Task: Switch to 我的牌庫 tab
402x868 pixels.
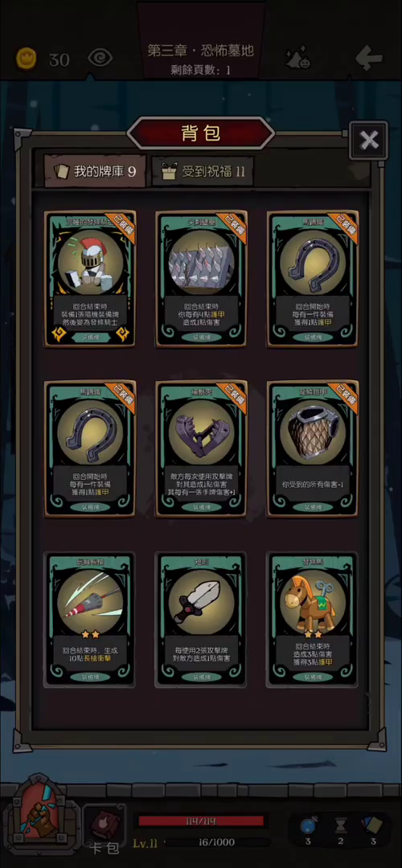Action: click(x=95, y=171)
